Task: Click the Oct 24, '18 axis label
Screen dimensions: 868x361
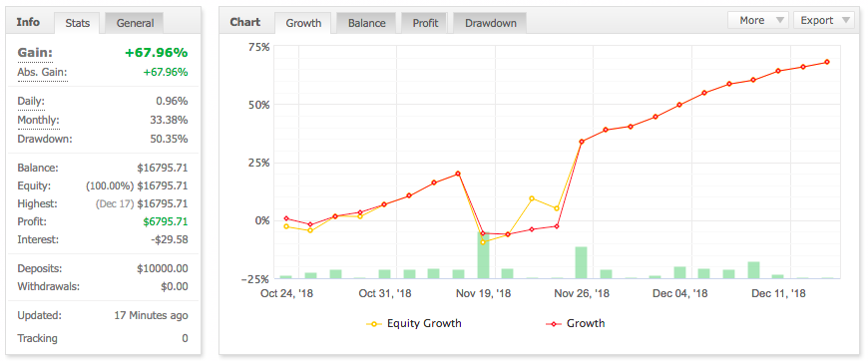Action: point(286,293)
